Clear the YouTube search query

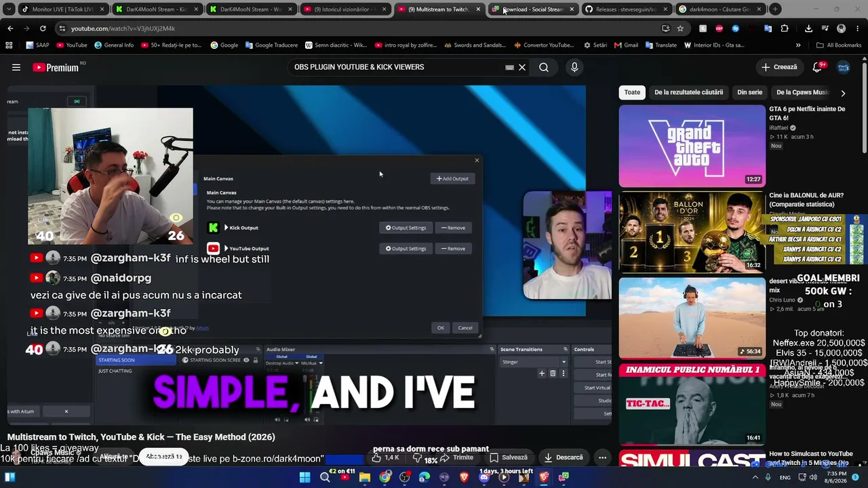tap(522, 67)
